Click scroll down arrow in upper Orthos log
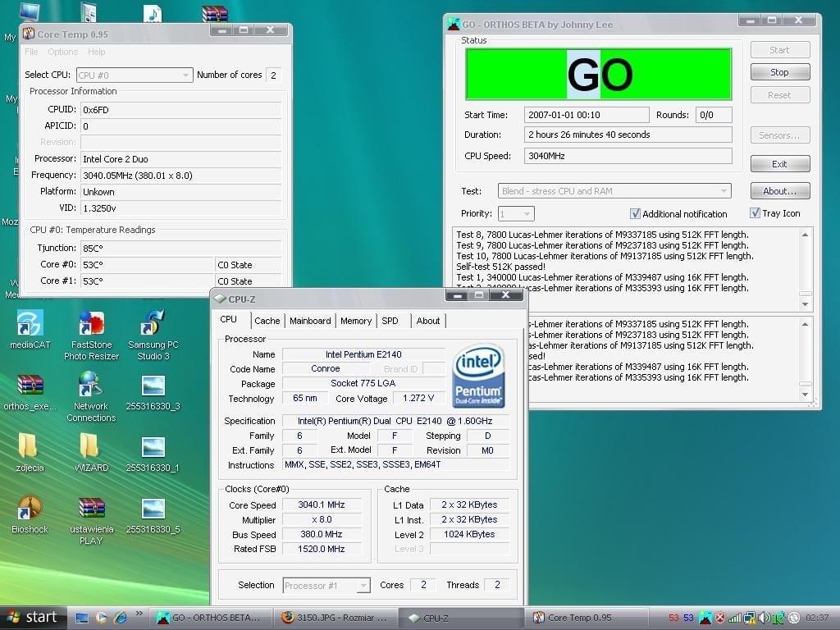This screenshot has width=840, height=630. [x=806, y=304]
